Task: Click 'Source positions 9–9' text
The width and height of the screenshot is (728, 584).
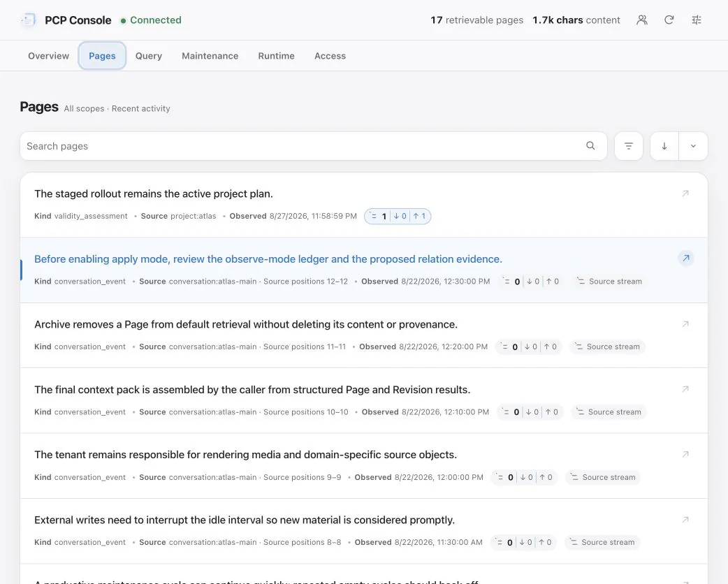Action: pyautogui.click(x=303, y=477)
